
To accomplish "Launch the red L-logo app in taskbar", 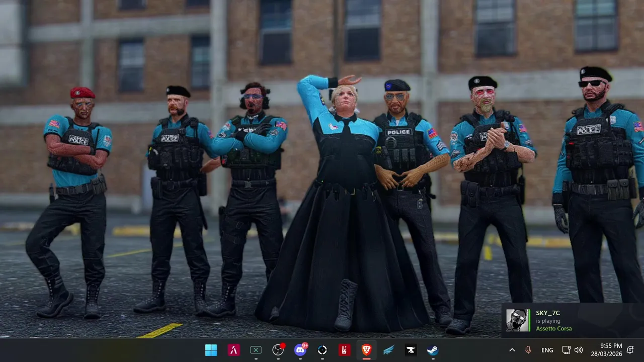I will [345, 350].
